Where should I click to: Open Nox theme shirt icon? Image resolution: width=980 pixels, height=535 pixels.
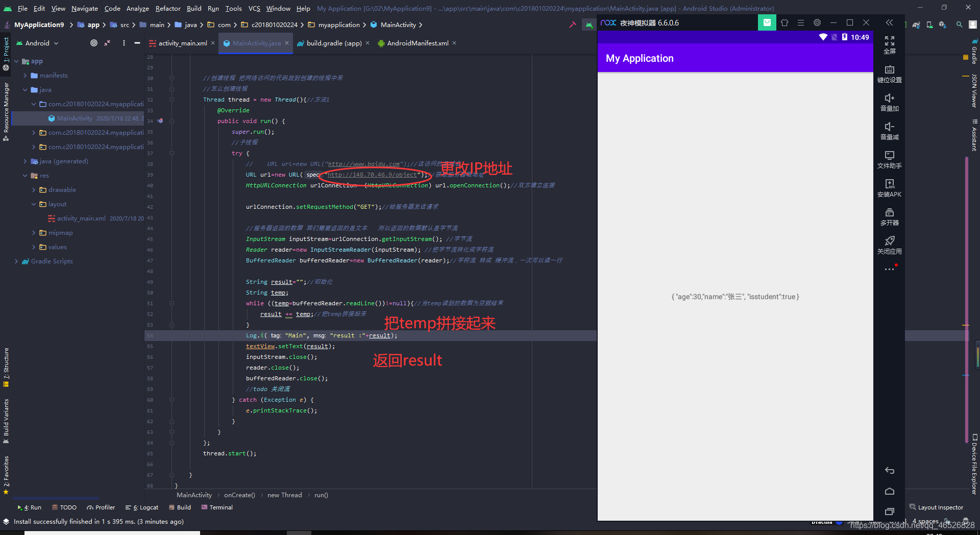(x=785, y=22)
